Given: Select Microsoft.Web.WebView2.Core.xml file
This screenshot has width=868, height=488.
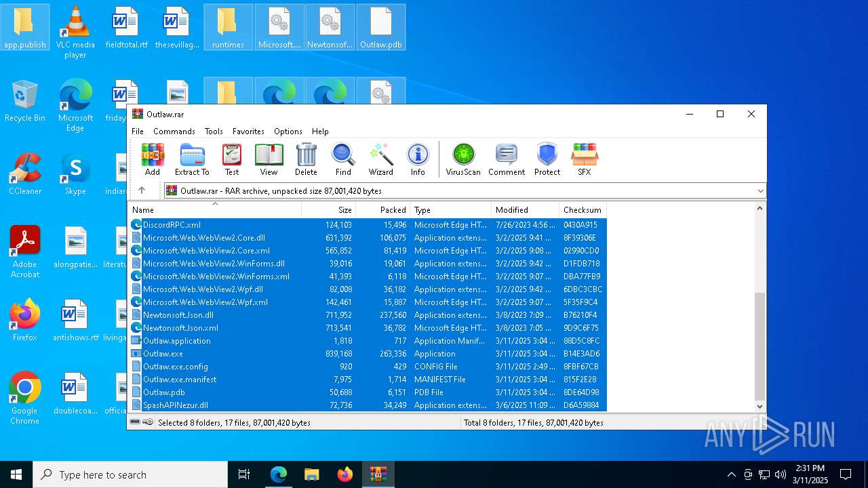Looking at the screenshot, I should (368, 251).
